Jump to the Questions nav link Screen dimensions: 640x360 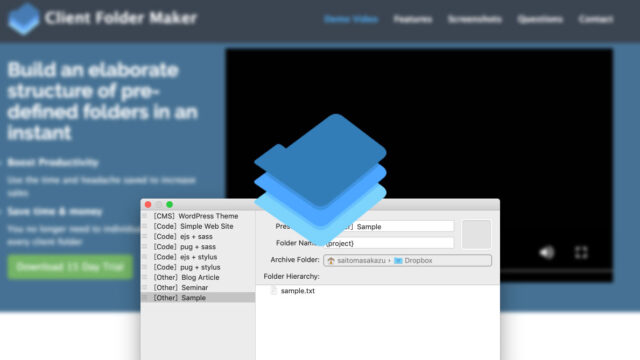pos(540,19)
